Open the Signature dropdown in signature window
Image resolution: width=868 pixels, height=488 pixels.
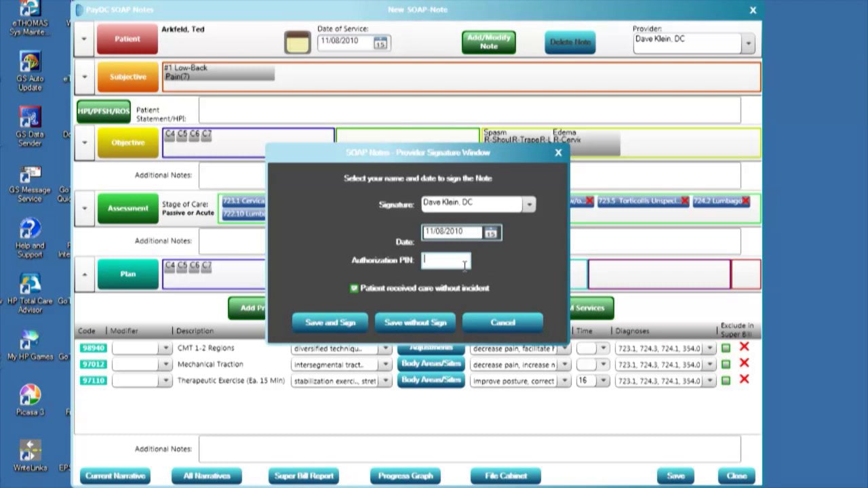point(529,204)
